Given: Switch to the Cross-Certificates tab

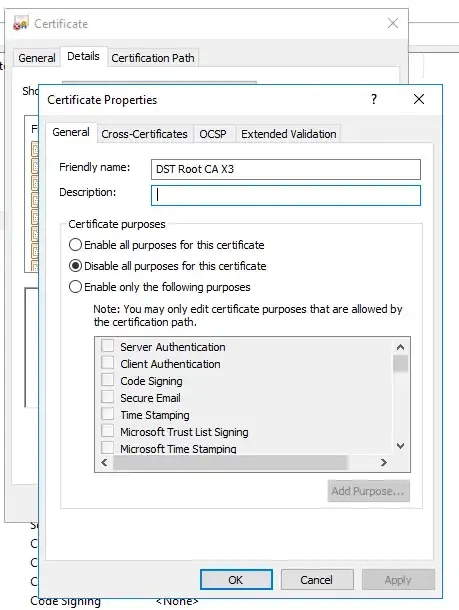Looking at the screenshot, I should pyautogui.click(x=144, y=134).
